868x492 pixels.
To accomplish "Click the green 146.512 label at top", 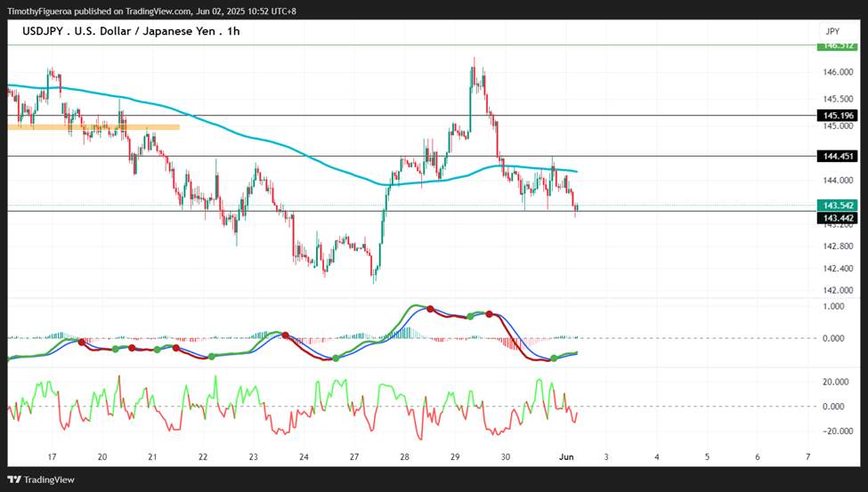I will 837,46.
